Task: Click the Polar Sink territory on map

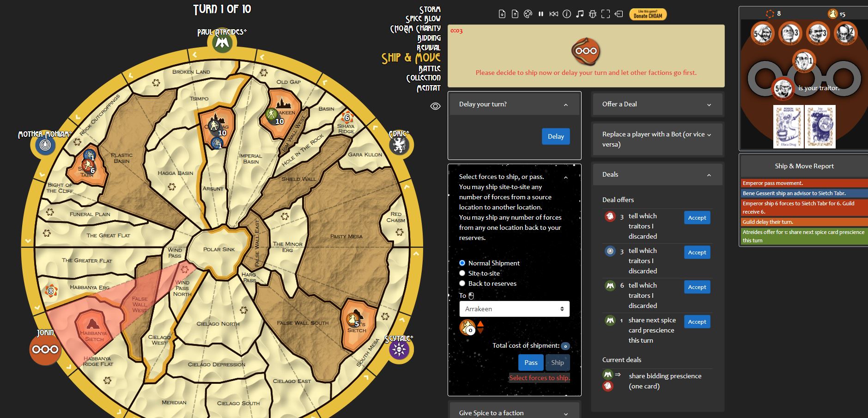Action: tap(219, 252)
